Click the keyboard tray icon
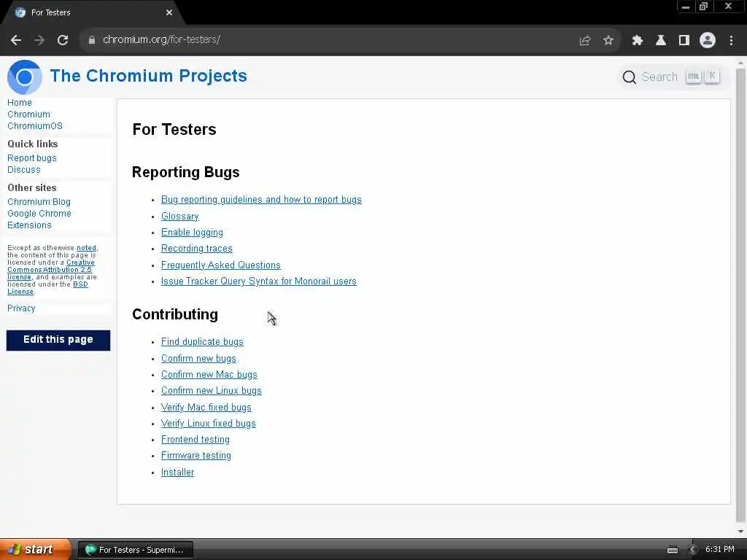This screenshot has width=747, height=560. pos(672,550)
